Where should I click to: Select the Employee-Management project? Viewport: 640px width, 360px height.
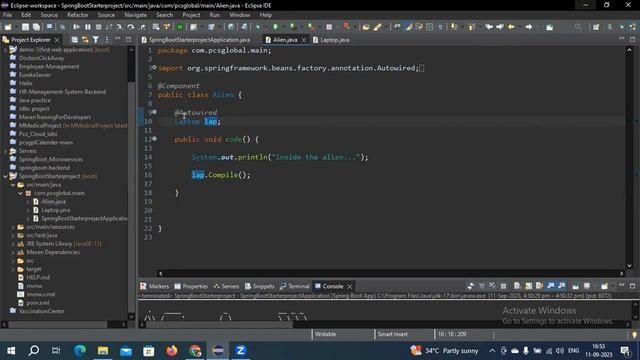pos(49,67)
